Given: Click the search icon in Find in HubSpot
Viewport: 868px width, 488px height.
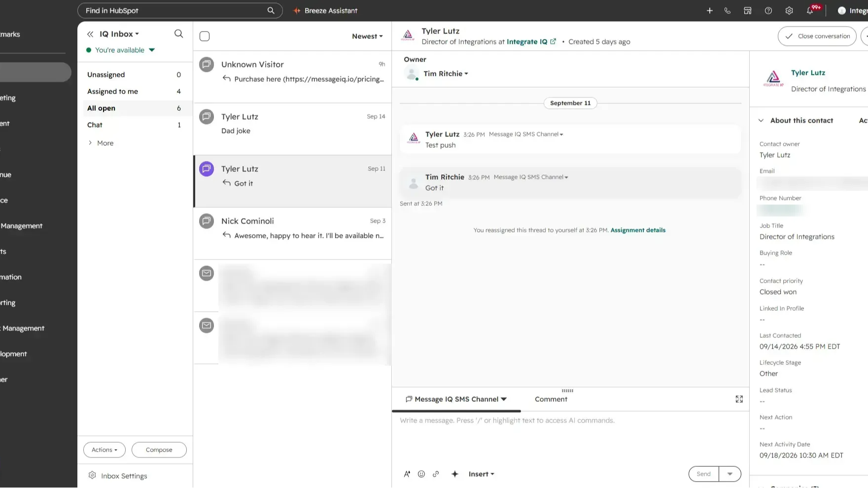Looking at the screenshot, I should (x=271, y=10).
